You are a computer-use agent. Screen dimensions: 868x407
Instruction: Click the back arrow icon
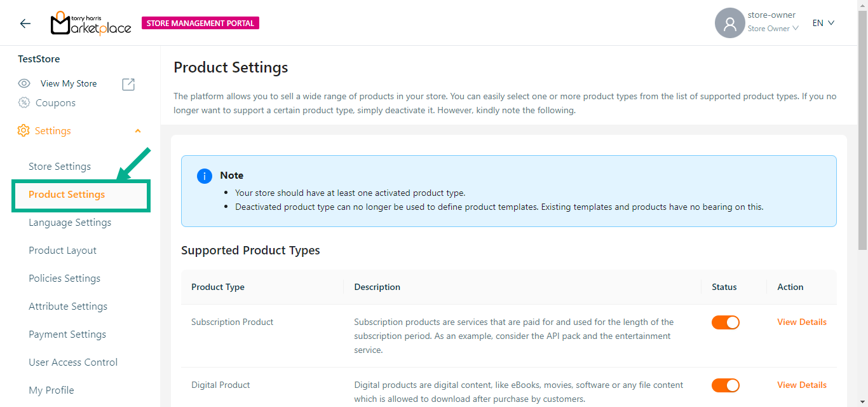(25, 24)
